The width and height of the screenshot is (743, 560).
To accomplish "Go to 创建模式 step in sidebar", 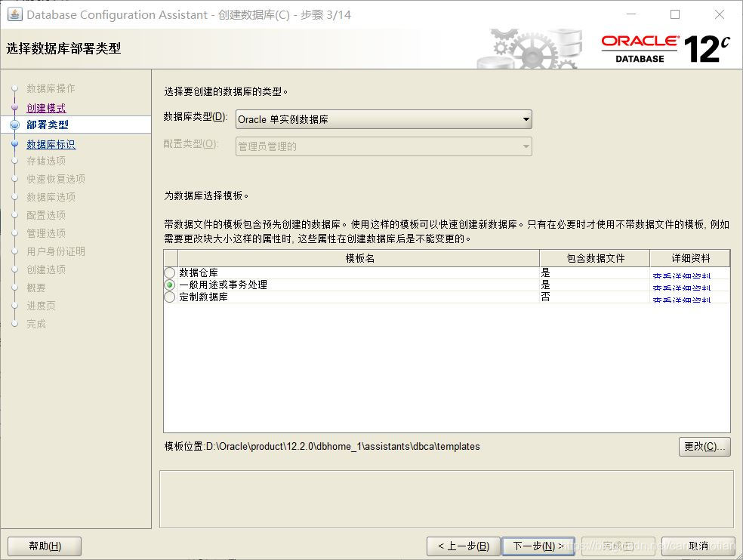I will pyautogui.click(x=46, y=108).
